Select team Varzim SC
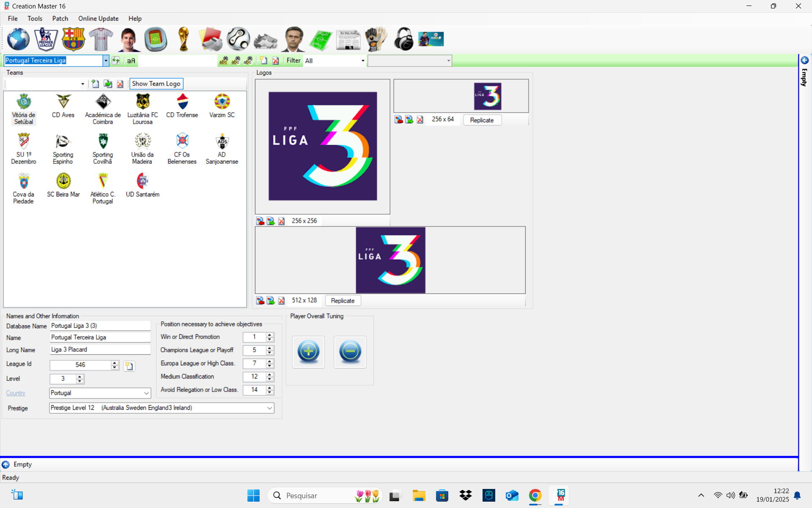The image size is (812, 508). pos(222,106)
